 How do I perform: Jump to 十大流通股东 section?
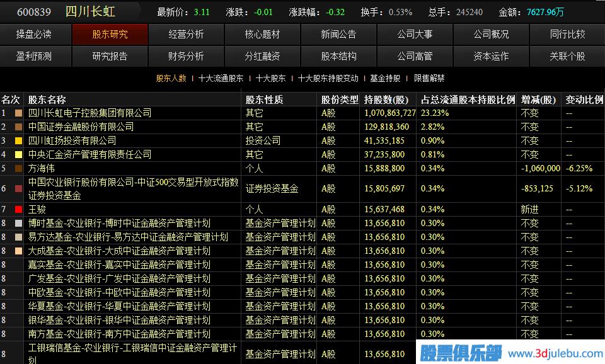coord(221,78)
